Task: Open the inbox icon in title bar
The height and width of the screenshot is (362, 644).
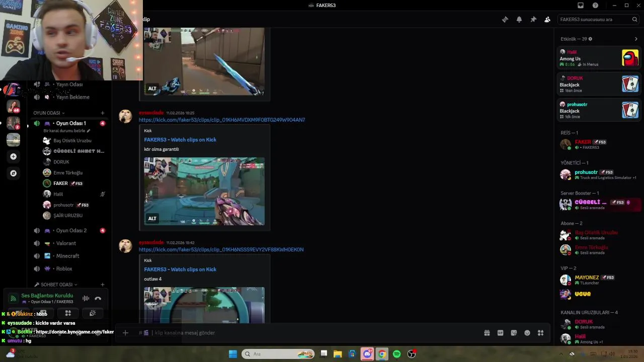Action: pos(581,5)
